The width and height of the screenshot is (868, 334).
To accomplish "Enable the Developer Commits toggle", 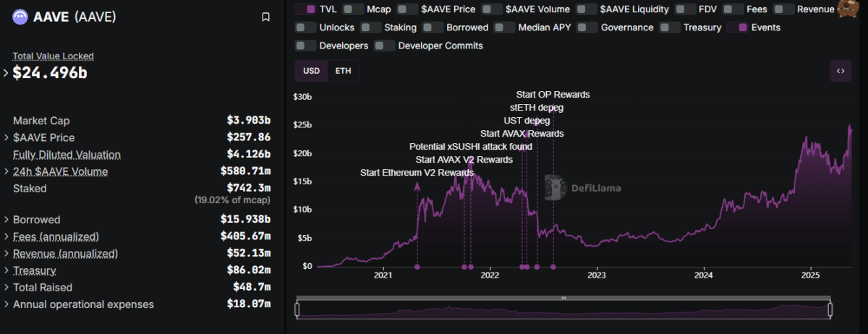I will click(429, 46).
